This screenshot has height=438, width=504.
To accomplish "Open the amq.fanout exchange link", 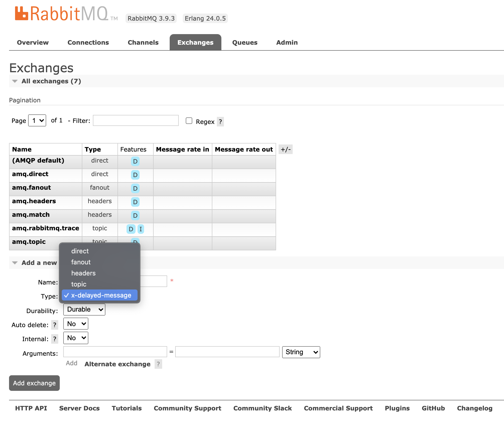I will pos(31,188).
